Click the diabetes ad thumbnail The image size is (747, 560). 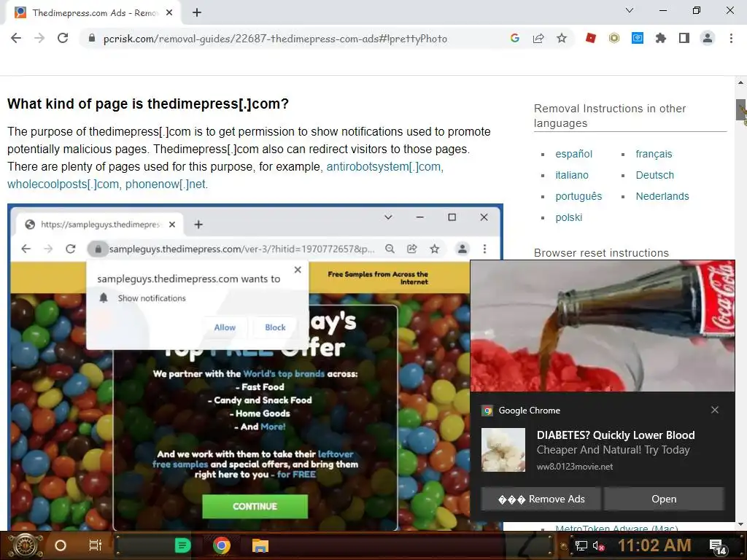coord(503,450)
